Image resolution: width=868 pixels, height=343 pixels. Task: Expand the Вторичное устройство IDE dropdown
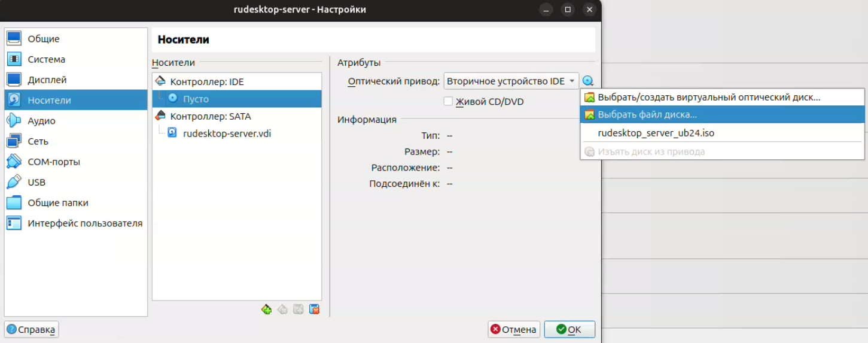tap(511, 81)
